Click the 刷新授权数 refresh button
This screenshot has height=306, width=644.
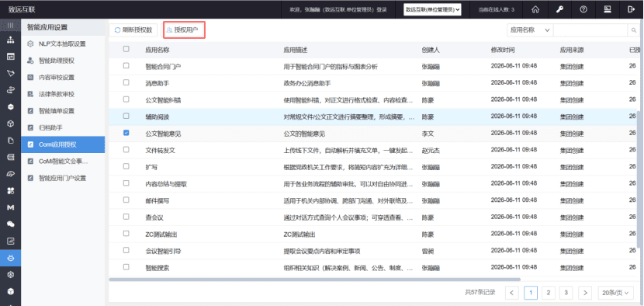(x=133, y=30)
